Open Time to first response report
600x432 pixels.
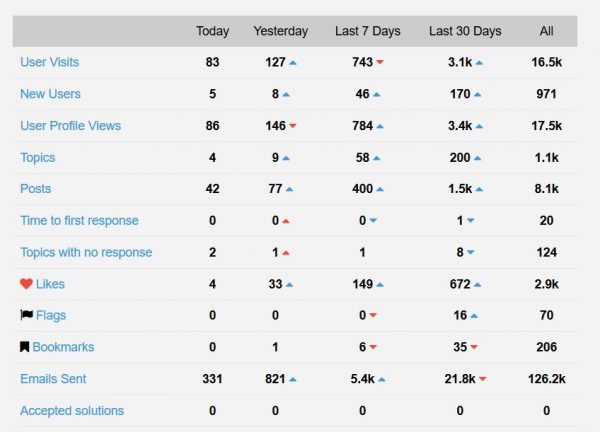(x=79, y=220)
